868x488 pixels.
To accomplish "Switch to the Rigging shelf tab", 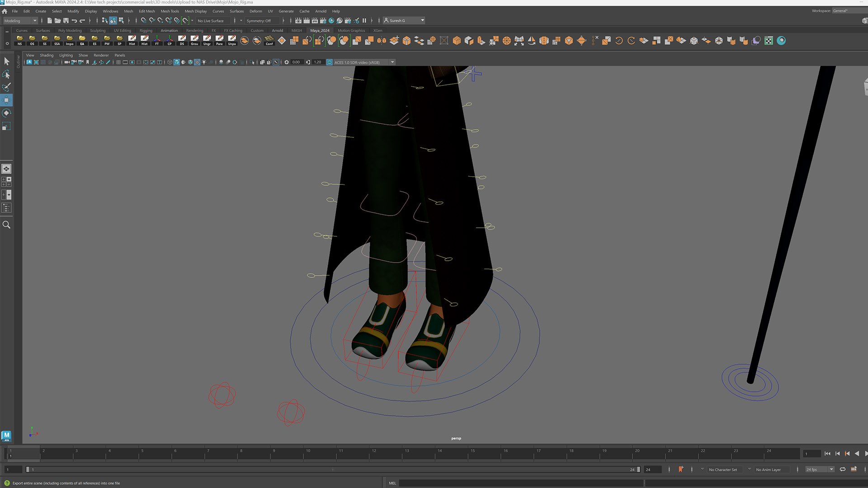I will tap(146, 31).
